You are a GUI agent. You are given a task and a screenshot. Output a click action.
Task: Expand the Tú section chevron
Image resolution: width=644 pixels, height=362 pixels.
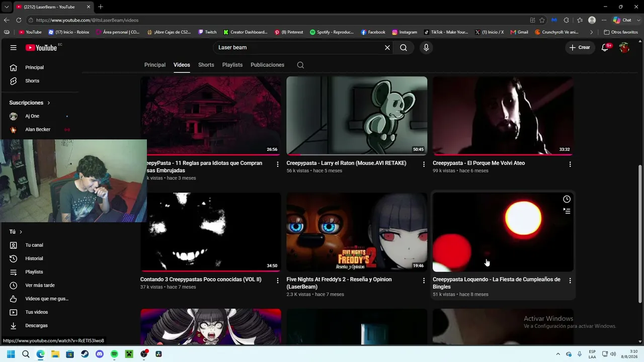tap(21, 232)
